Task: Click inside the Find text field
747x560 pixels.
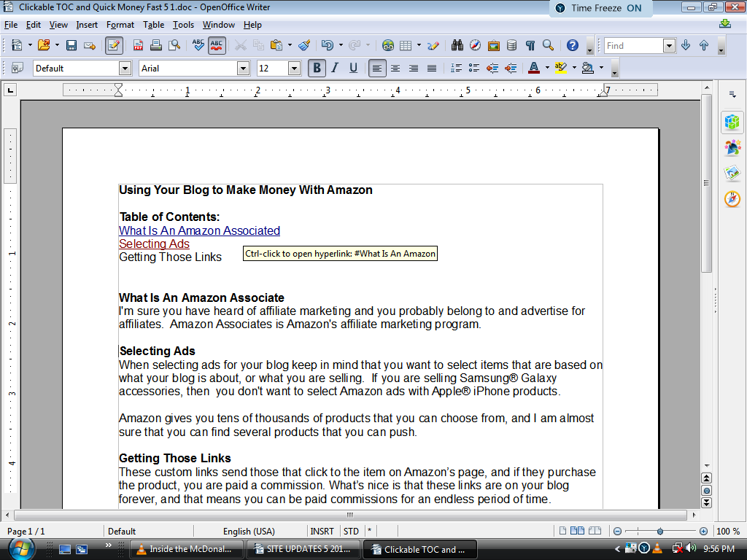Action: (634, 46)
